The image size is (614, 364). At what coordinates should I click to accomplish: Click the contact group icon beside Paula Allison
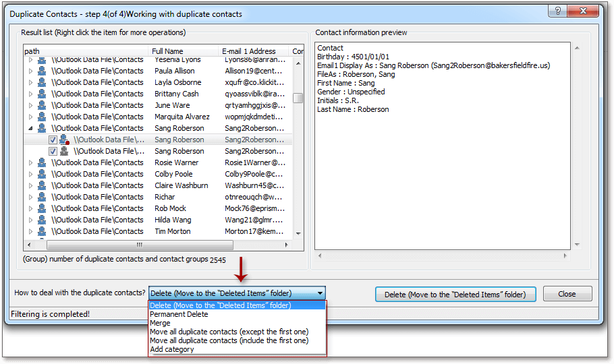[42, 71]
